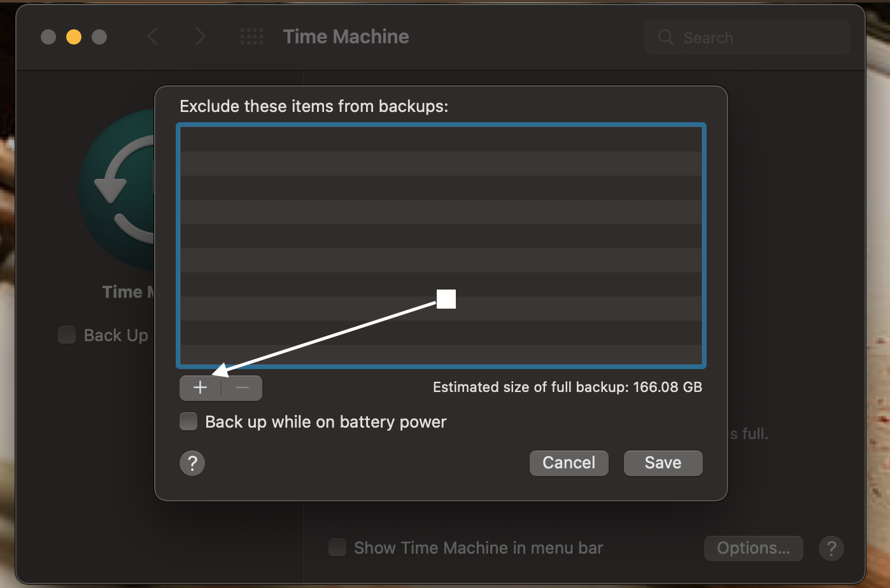The width and height of the screenshot is (890, 588).
Task: Go back using the left chevron
Action: (x=152, y=37)
